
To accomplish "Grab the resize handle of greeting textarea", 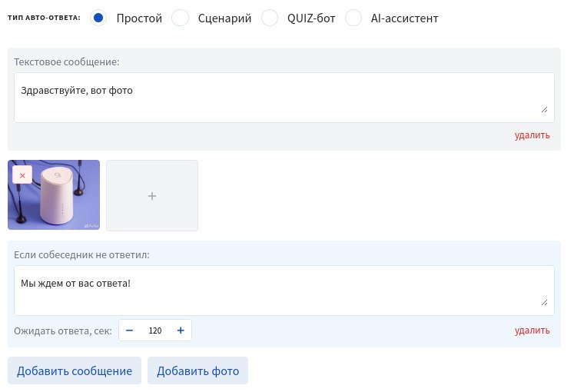I will [x=544, y=110].
